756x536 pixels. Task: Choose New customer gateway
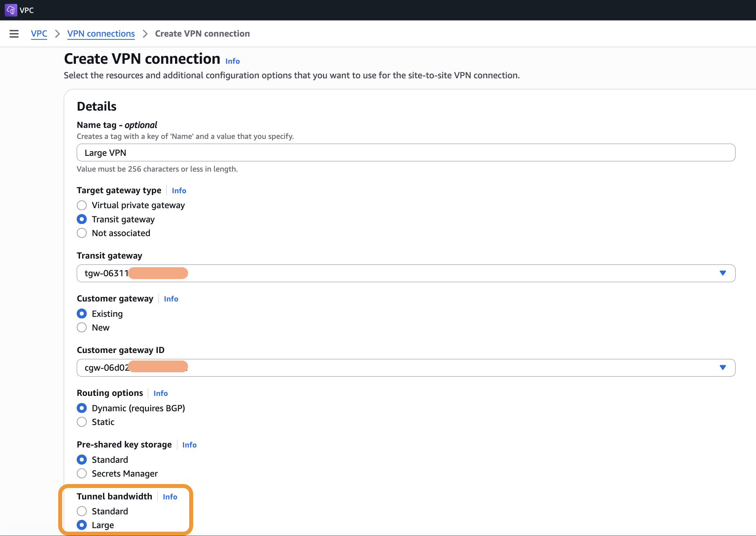tap(82, 328)
